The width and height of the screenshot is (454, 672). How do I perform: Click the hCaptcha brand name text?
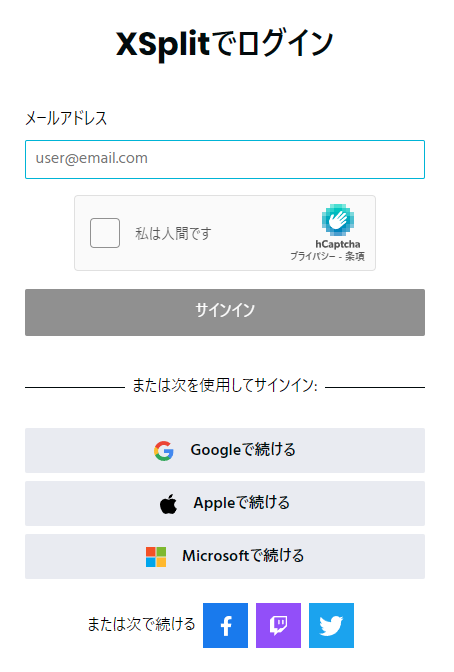(338, 244)
